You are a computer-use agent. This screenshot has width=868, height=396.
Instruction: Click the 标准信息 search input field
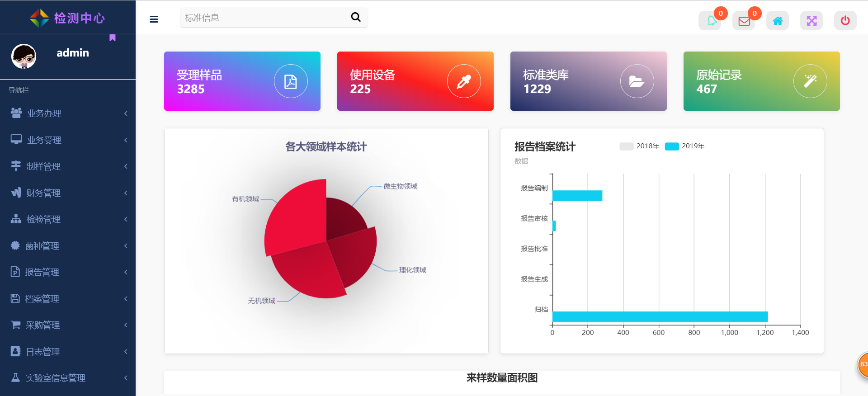coord(264,18)
